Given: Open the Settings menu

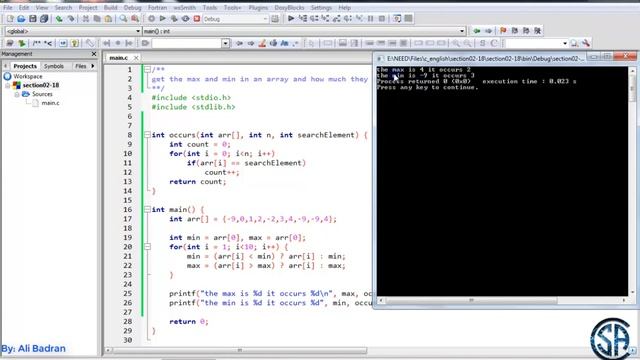Looking at the screenshot, I should 321,7.
